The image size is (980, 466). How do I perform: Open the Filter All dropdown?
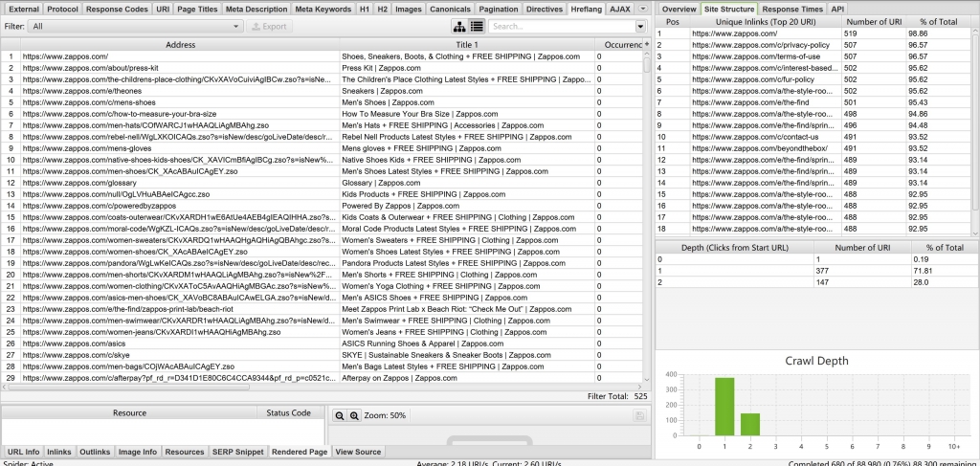point(136,26)
